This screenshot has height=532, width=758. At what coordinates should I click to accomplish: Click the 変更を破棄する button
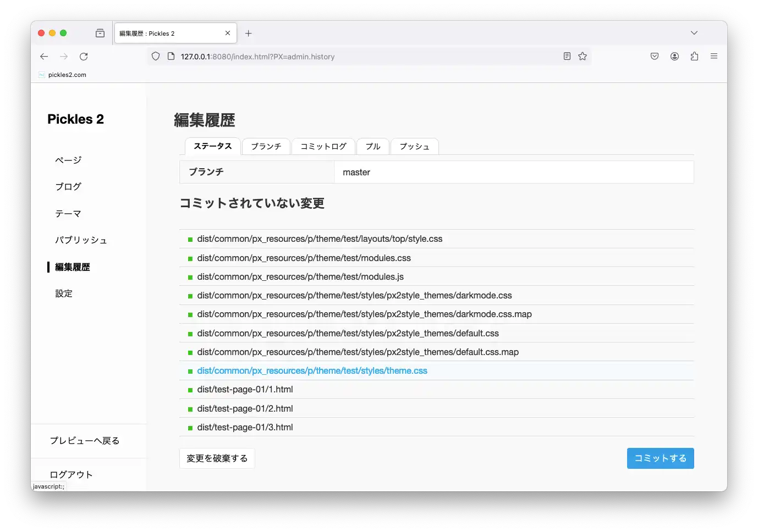[217, 458]
